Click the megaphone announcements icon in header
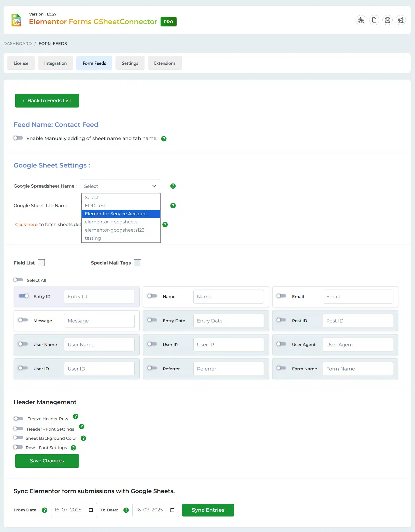The width and height of the screenshot is (415, 532). point(400,20)
